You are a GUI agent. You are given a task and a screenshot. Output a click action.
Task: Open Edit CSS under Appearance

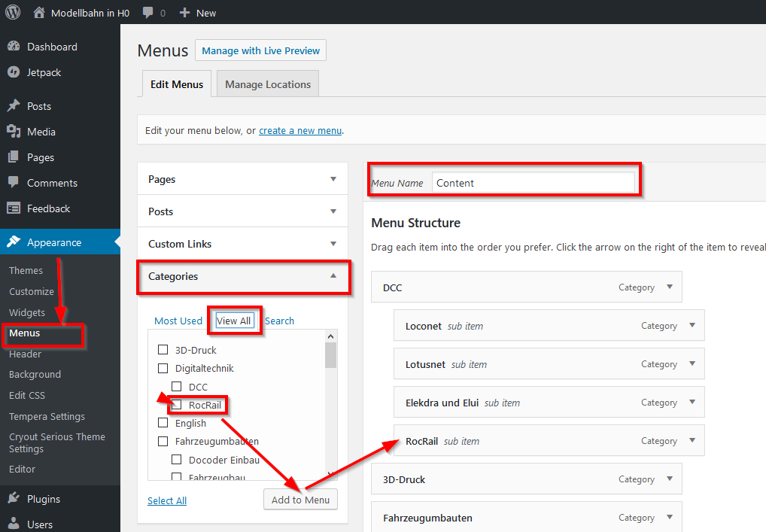[x=27, y=395]
